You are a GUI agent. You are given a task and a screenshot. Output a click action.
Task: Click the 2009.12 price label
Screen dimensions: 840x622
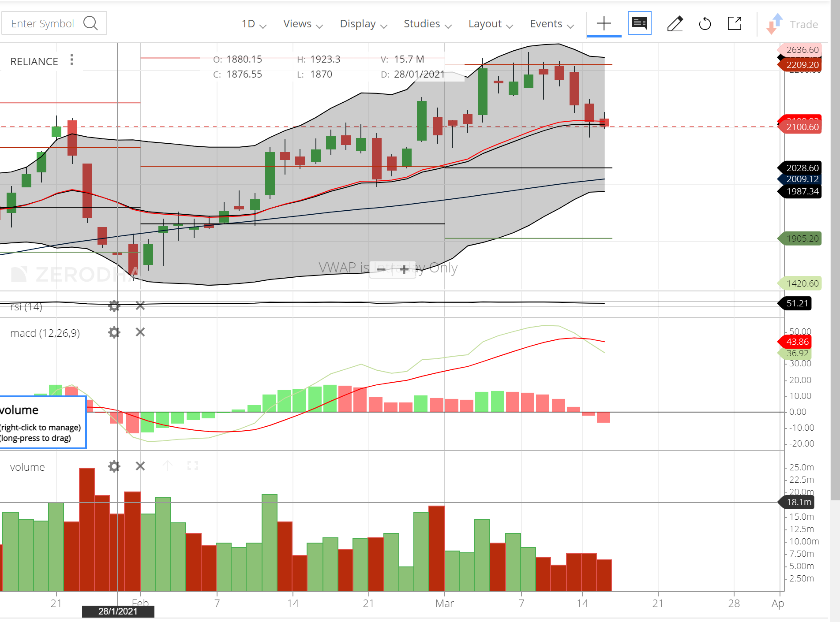pos(799,179)
